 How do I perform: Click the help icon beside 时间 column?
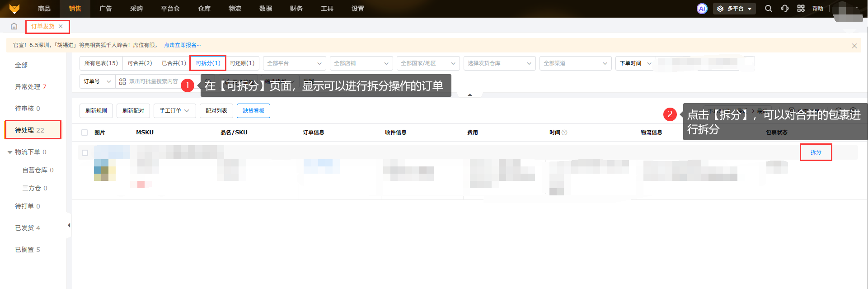click(564, 133)
